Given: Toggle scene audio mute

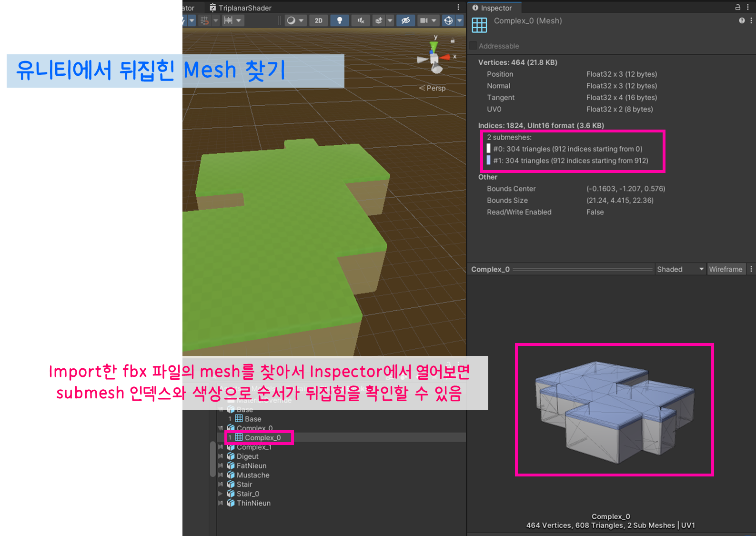Looking at the screenshot, I should click(361, 20).
